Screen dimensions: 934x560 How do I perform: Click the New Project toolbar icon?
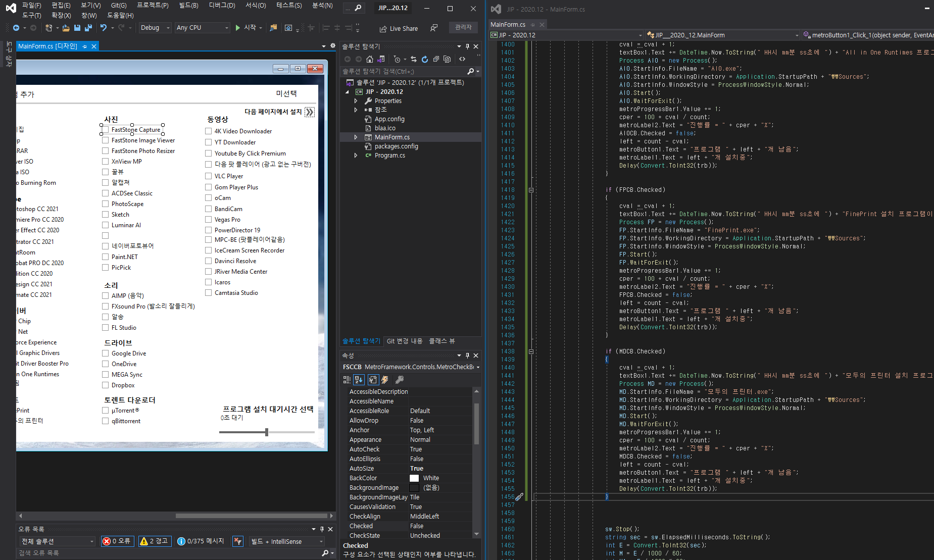point(48,28)
